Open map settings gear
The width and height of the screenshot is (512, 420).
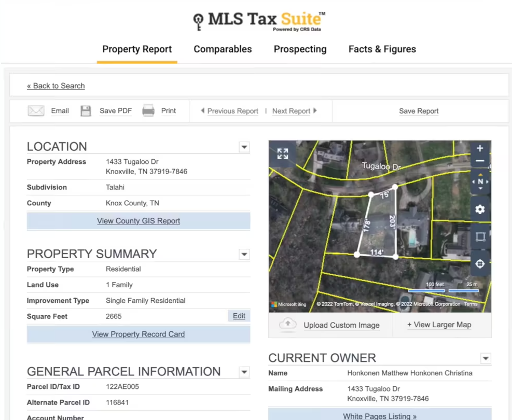(x=480, y=209)
